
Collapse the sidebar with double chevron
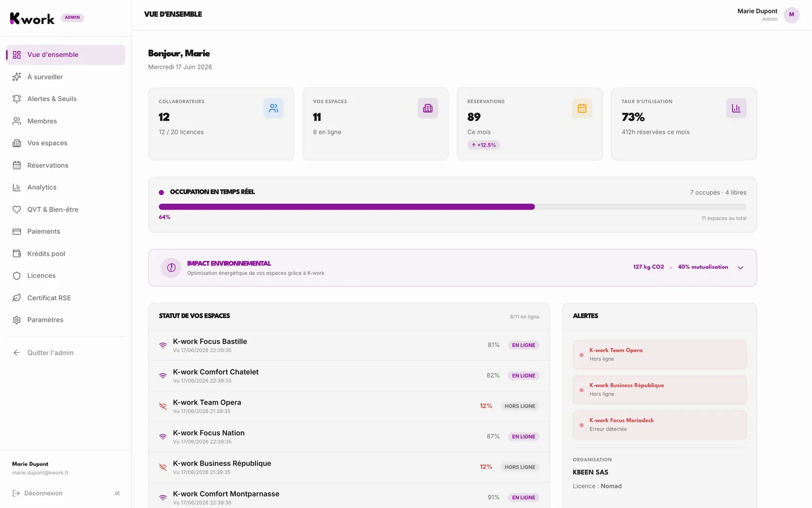[x=117, y=493]
